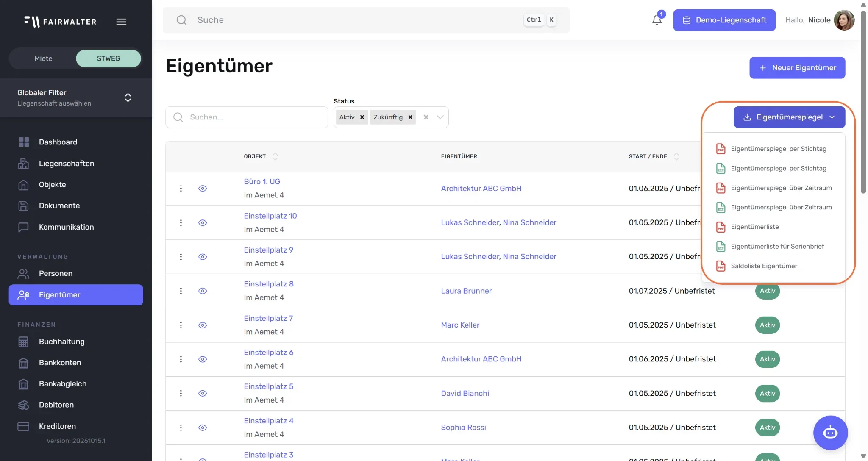Select Saldoliste Eigentümer export option
Screen dimensions: 868x461
[764, 266]
